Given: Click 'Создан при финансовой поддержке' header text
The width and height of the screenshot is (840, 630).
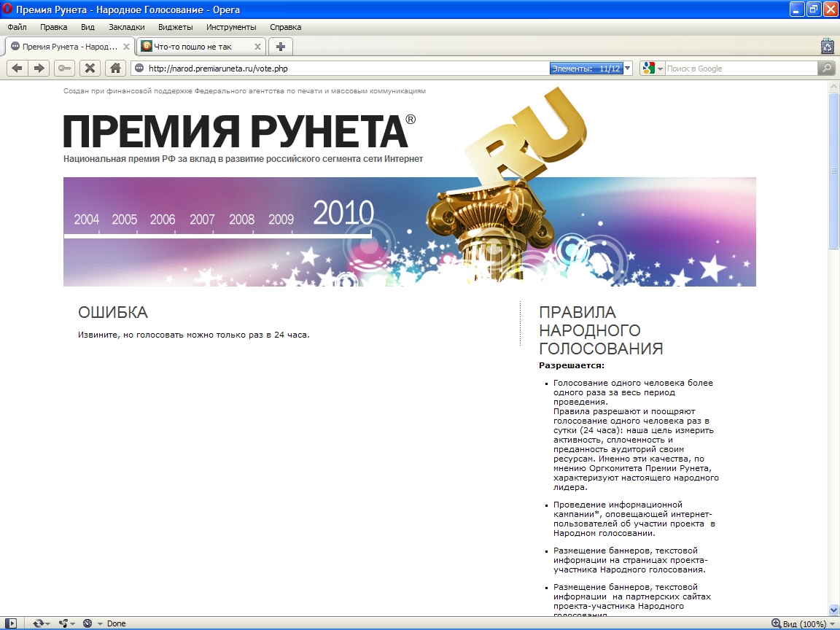Looking at the screenshot, I should tap(244, 91).
